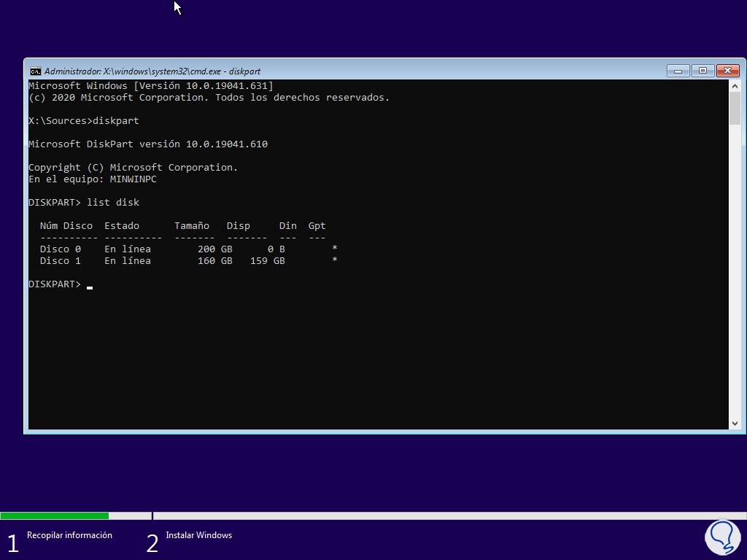Viewport: 747px width, 560px height.
Task: Click the 'Estado' column header
Action: 122,226
